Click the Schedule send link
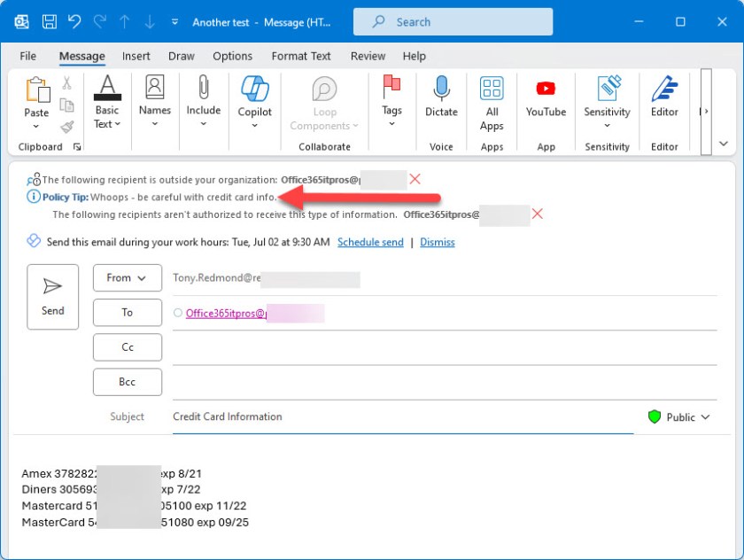The width and height of the screenshot is (744, 560). (370, 242)
